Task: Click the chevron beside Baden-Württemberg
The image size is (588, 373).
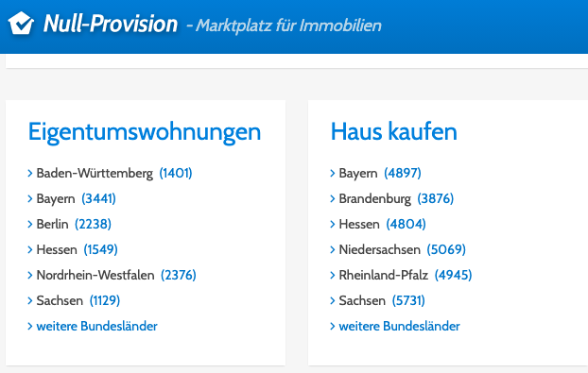Action: (30, 173)
